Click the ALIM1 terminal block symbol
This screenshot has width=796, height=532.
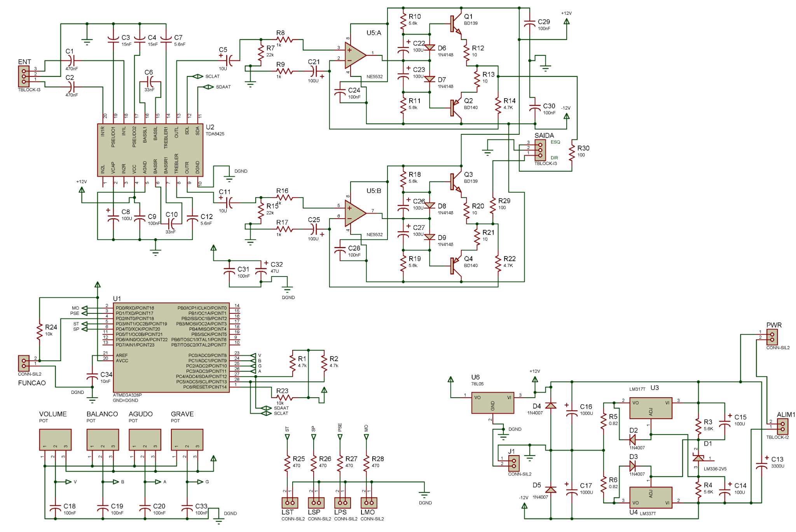(782, 426)
